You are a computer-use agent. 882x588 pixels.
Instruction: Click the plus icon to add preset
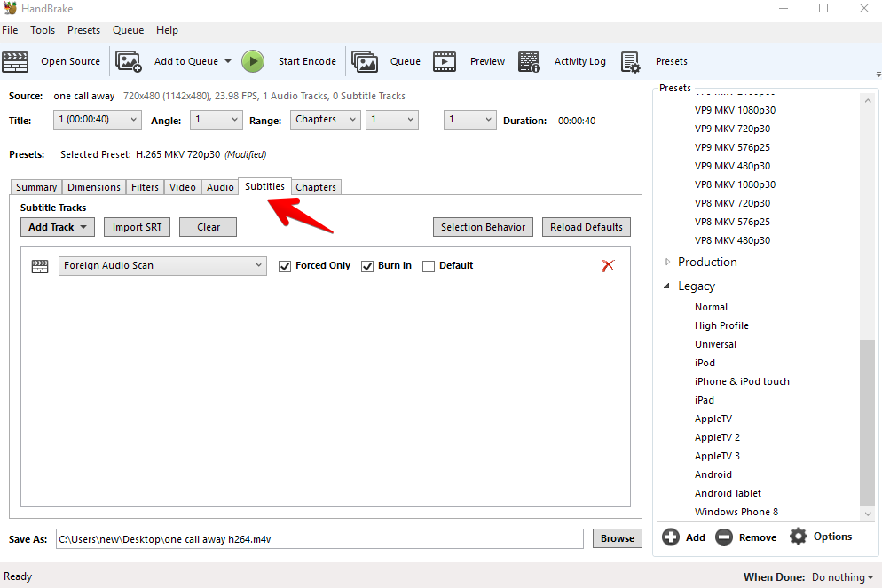671,537
